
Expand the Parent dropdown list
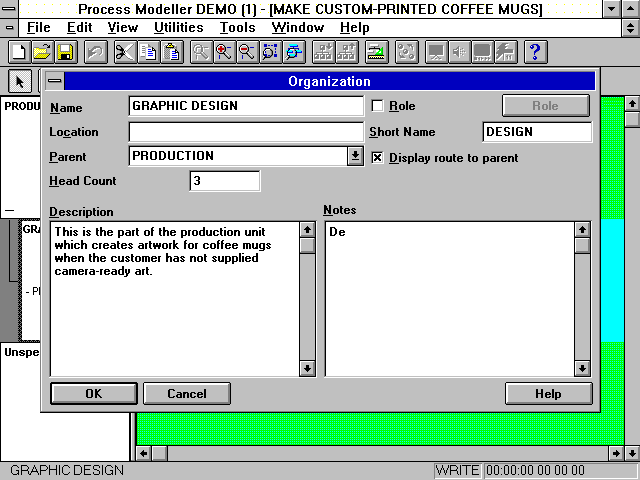coord(355,156)
